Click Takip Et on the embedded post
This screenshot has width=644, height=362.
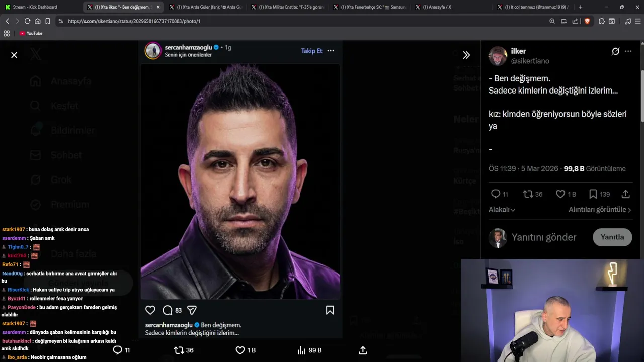click(311, 51)
